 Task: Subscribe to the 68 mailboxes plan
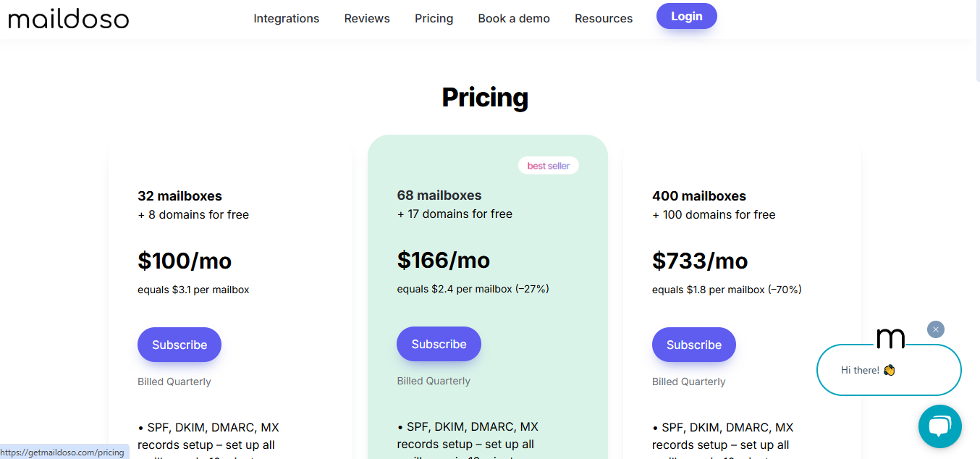[x=439, y=344]
